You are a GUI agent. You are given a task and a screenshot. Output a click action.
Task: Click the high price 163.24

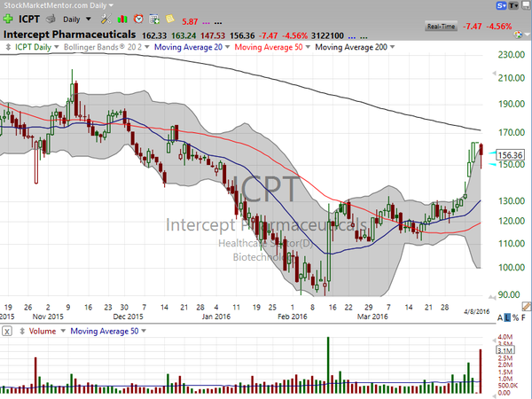[184, 35]
